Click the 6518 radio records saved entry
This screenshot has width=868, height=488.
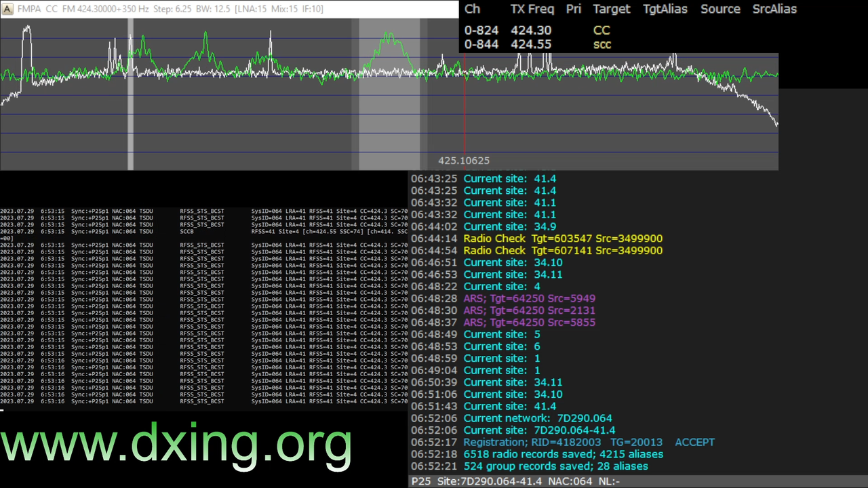(537, 454)
